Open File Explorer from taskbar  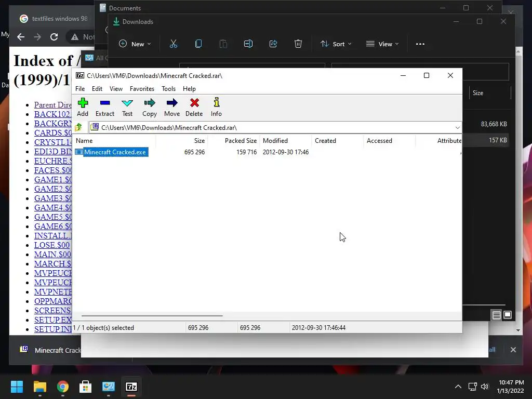(39, 387)
